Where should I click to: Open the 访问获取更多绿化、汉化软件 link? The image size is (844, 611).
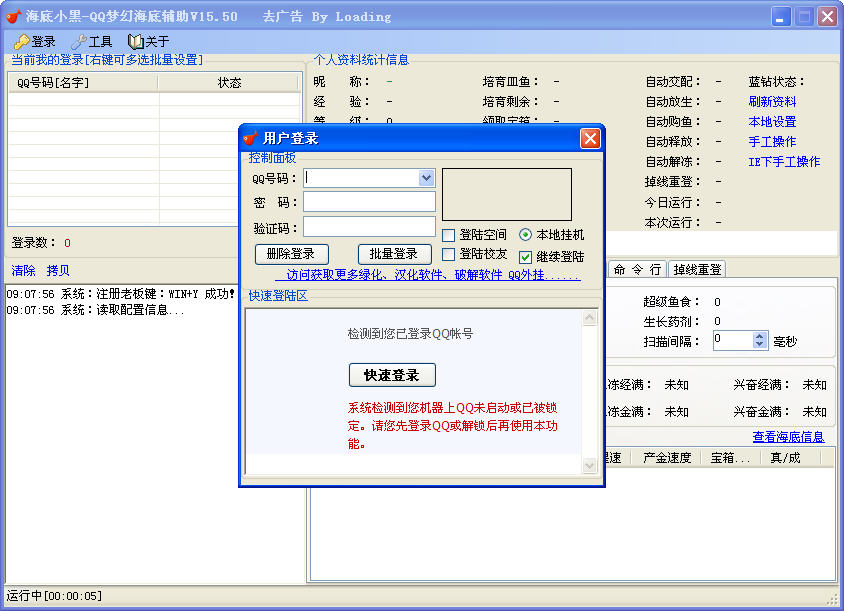[x=428, y=275]
